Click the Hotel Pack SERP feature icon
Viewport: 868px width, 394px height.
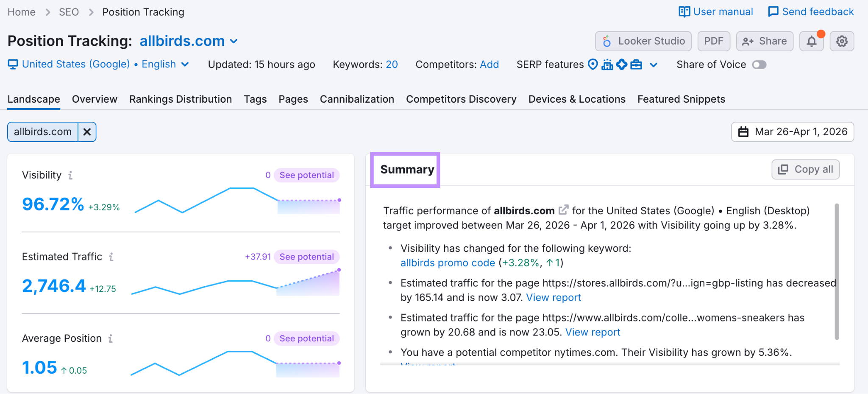tap(607, 64)
